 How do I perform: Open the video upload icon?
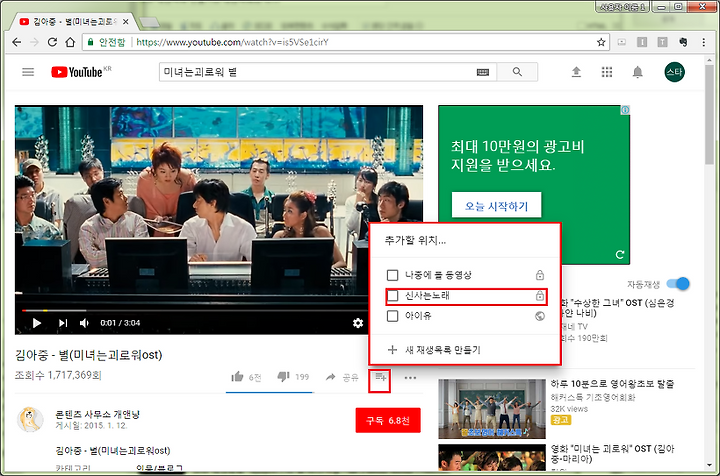pyautogui.click(x=576, y=72)
